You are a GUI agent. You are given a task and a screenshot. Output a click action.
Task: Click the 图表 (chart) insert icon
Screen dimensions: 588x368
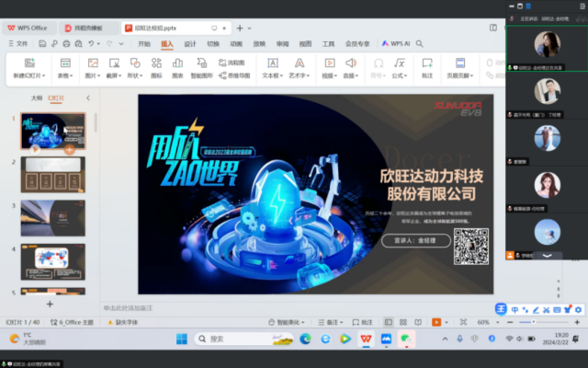pyautogui.click(x=178, y=67)
